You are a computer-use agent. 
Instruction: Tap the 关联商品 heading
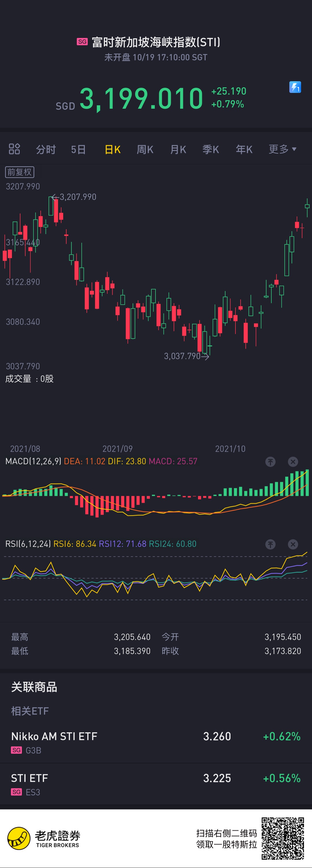click(x=34, y=687)
